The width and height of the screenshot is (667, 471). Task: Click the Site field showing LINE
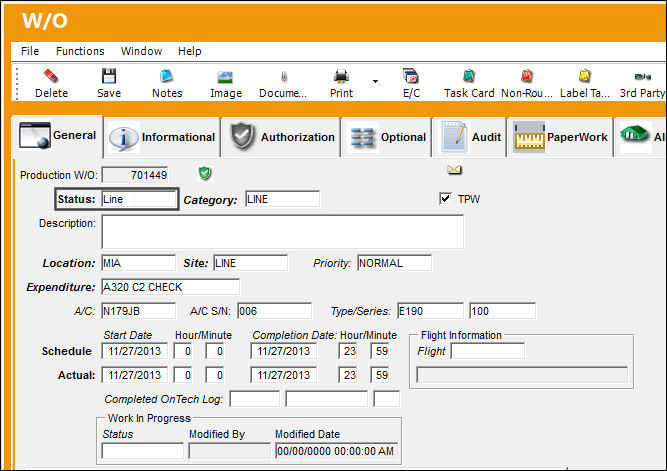[x=251, y=263]
